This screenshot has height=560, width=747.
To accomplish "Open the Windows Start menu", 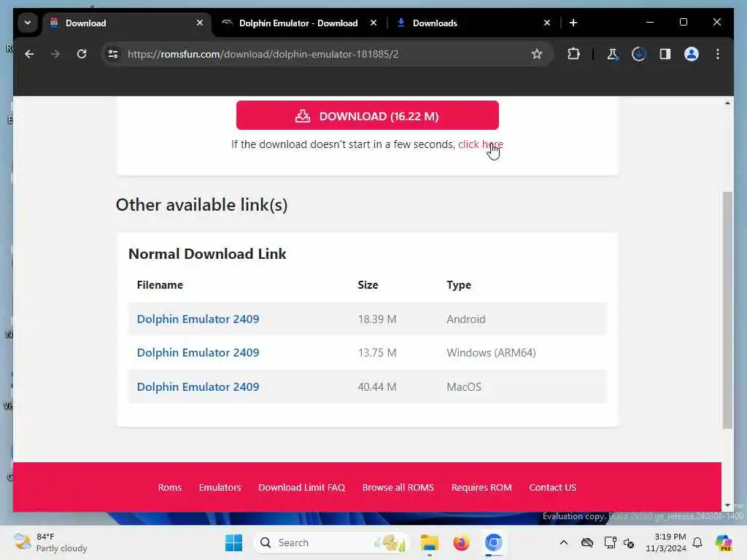I will (233, 542).
